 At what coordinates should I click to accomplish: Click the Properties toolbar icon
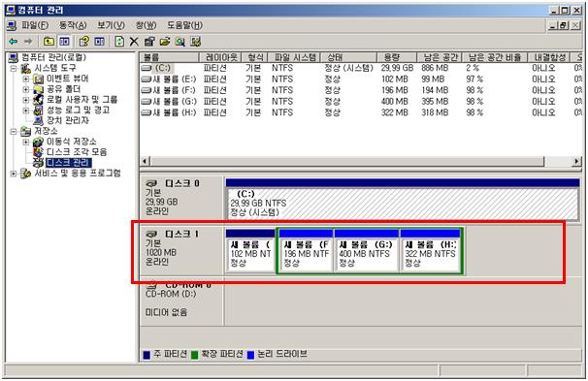[149, 42]
